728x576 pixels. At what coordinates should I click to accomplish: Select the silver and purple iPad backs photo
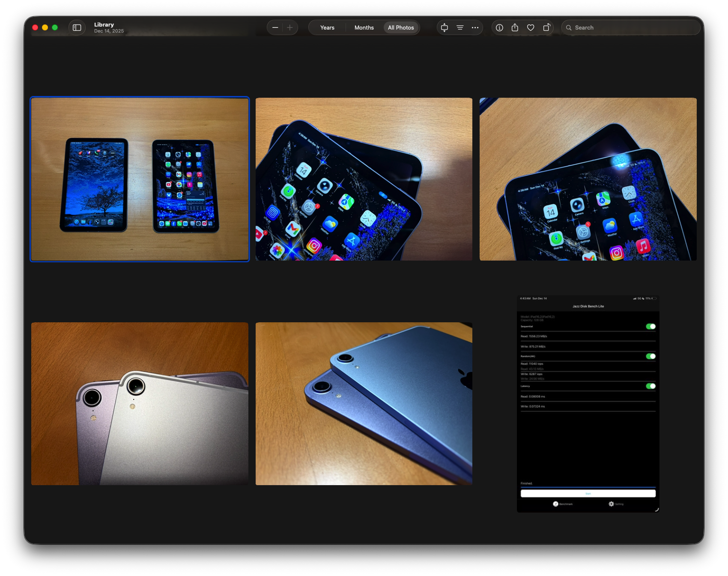coord(140,404)
